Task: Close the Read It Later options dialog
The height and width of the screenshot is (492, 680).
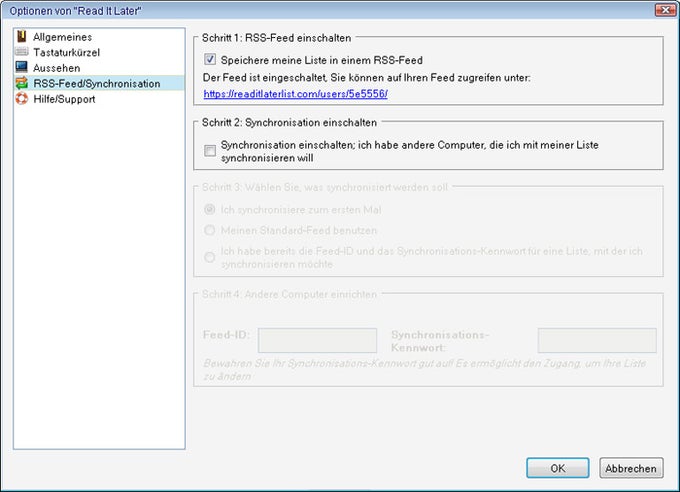Action: [x=665, y=10]
